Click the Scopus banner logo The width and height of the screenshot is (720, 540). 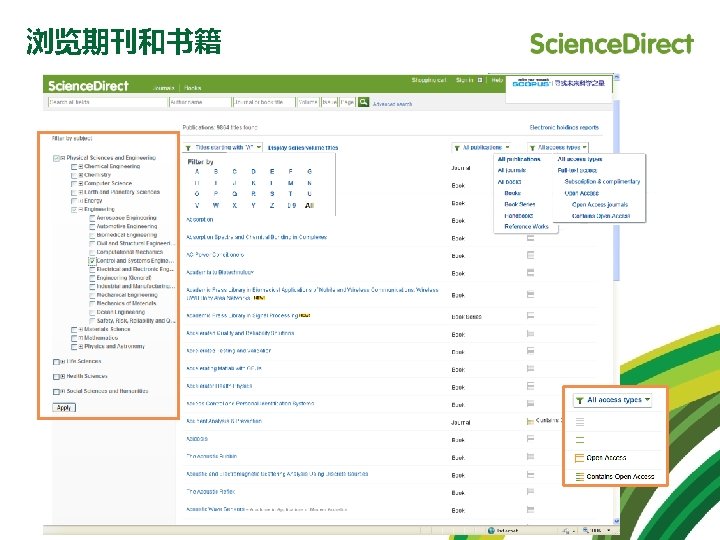(x=531, y=83)
